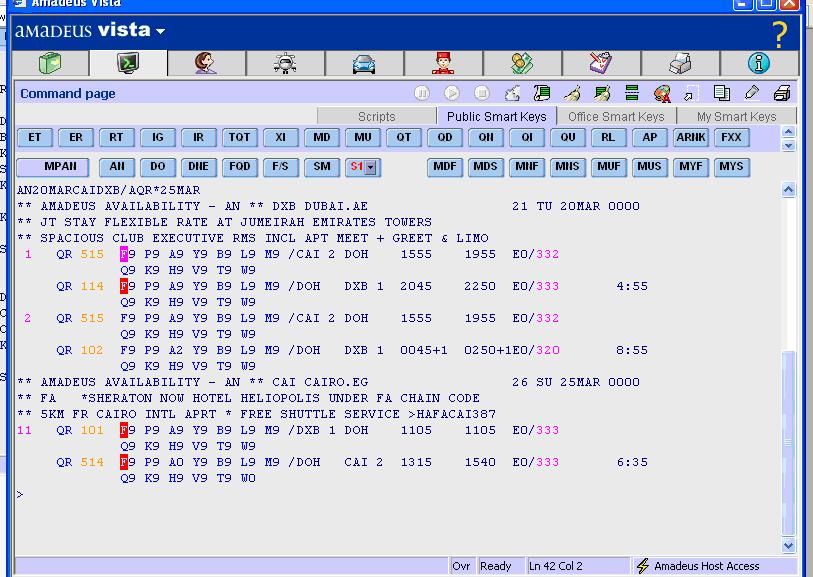Click the pause script button
The image size is (813, 577).
click(422, 93)
